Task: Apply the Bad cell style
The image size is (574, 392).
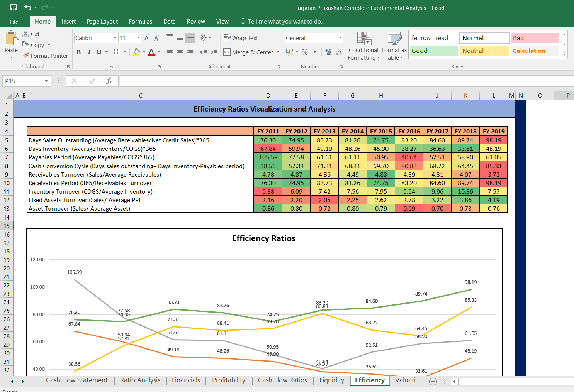Action: pyautogui.click(x=535, y=38)
